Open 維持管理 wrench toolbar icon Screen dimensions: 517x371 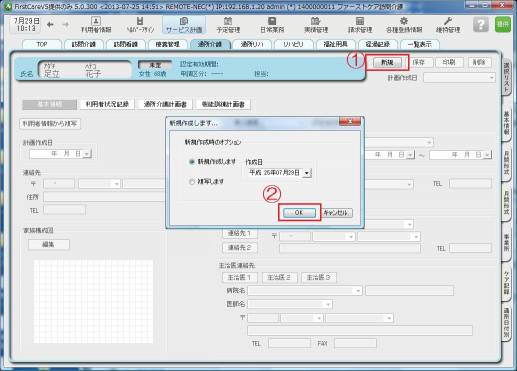click(x=448, y=25)
